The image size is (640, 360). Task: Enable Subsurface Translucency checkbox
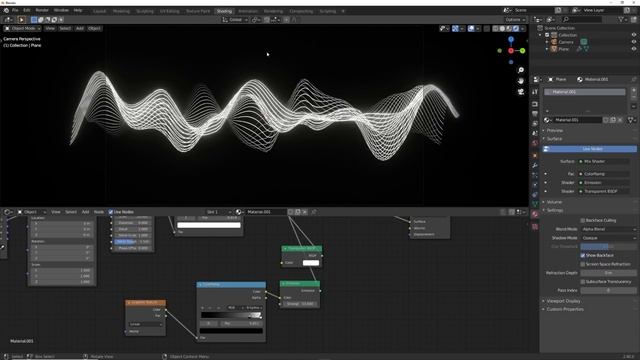(583, 282)
